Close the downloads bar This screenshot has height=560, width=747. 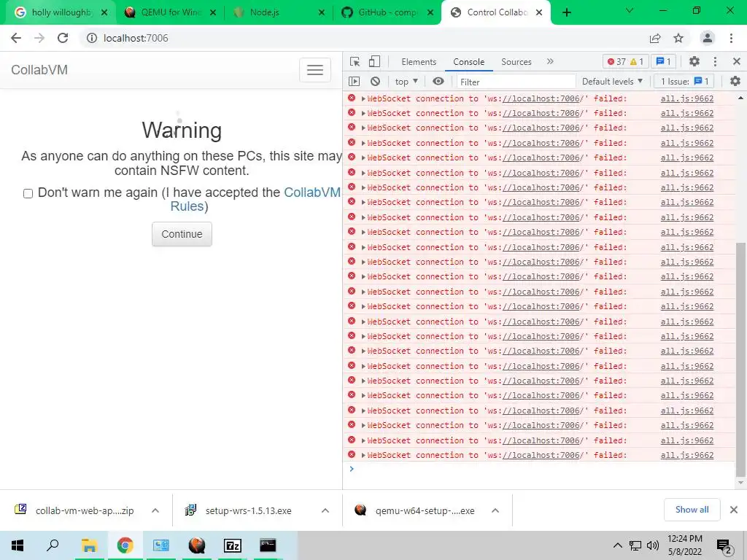(734, 510)
